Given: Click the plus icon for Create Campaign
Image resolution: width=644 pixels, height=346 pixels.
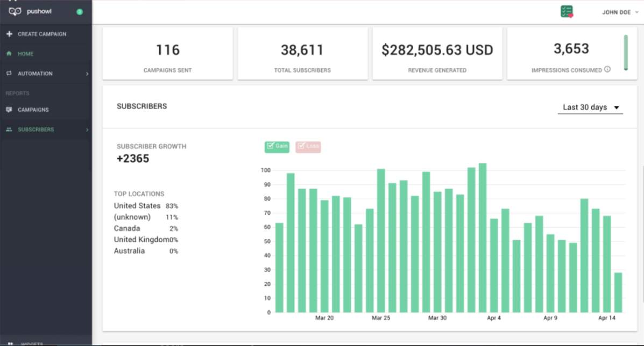Looking at the screenshot, I should (x=9, y=34).
